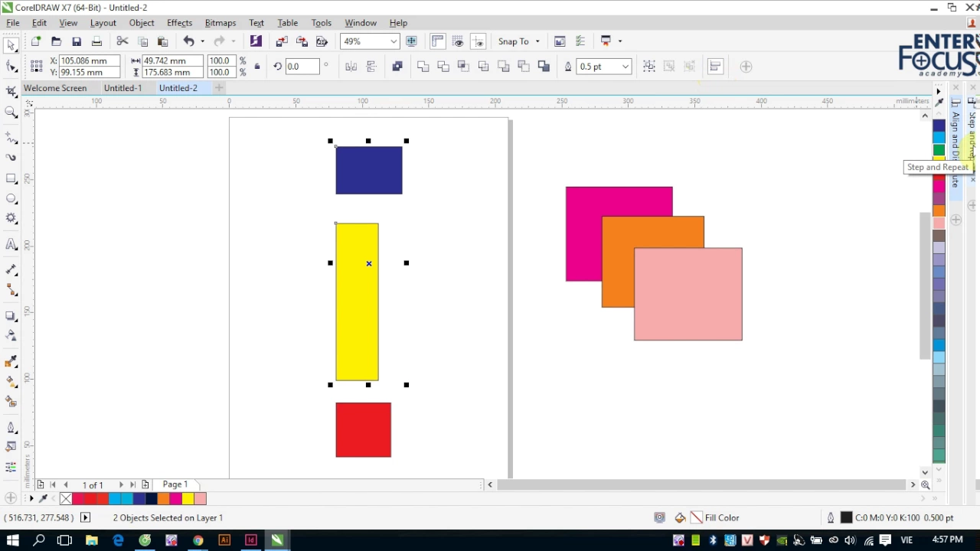Expand the Undo history dropdown arrow
980x551 pixels.
[x=202, y=41]
